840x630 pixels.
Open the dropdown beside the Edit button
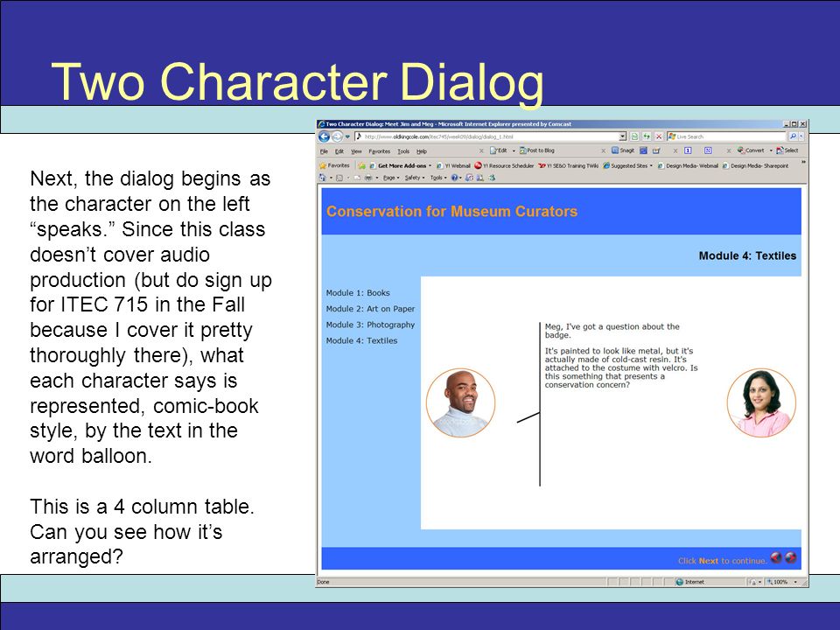coord(514,151)
